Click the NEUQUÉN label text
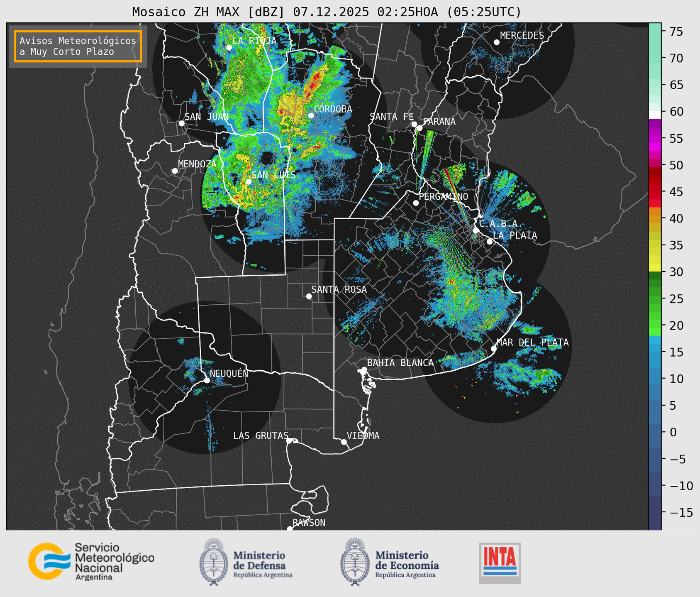 pos(229,373)
